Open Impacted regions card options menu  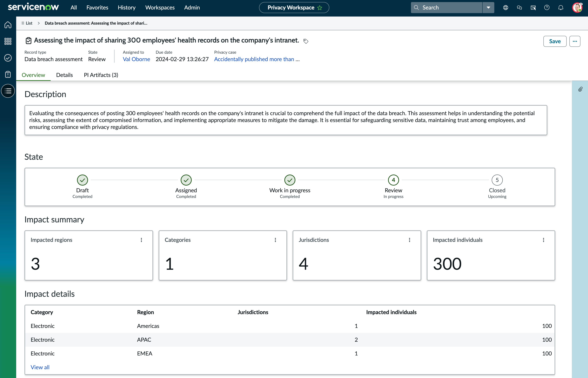pos(141,240)
